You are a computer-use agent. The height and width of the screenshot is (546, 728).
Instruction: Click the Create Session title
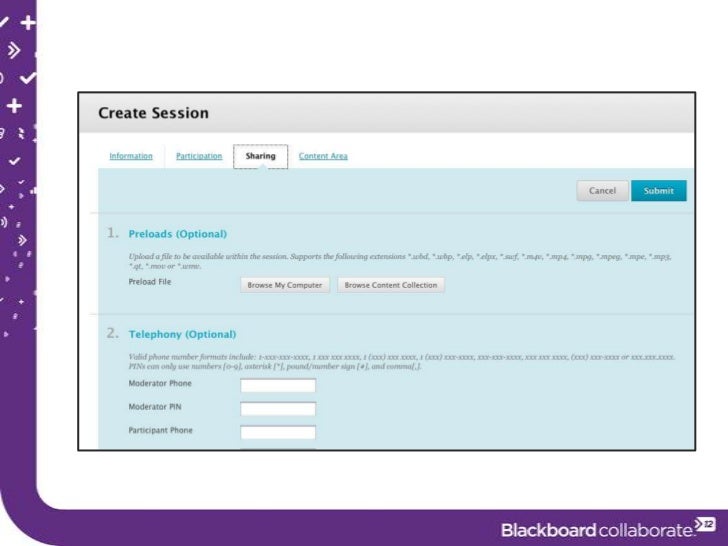[154, 113]
